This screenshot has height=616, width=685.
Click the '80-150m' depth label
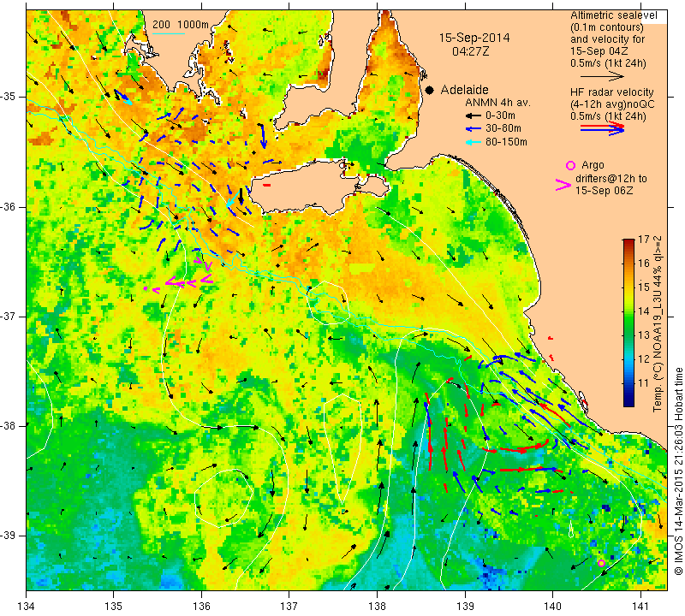point(506,142)
